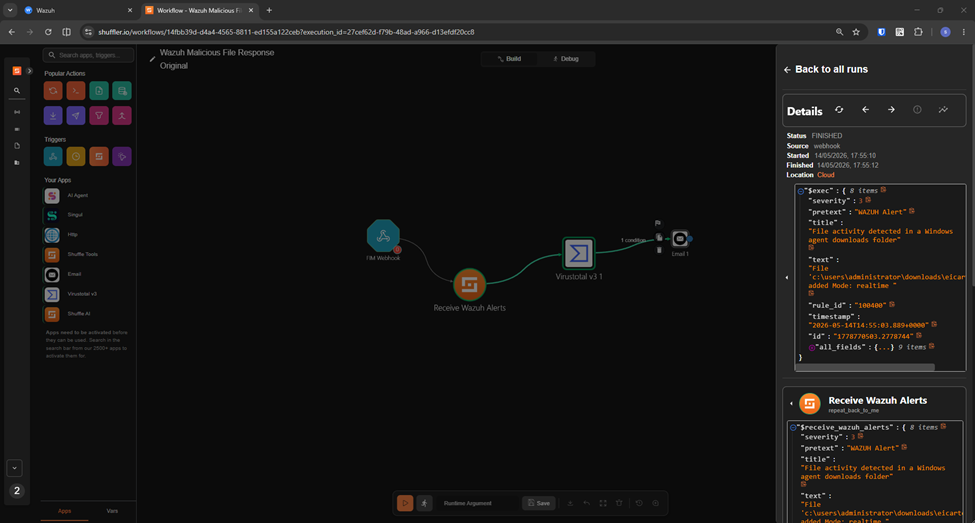Screen dimensions: 975x523
Task: Collapse the $receive_wazuh_alerts JSON tree
Action: click(x=793, y=428)
